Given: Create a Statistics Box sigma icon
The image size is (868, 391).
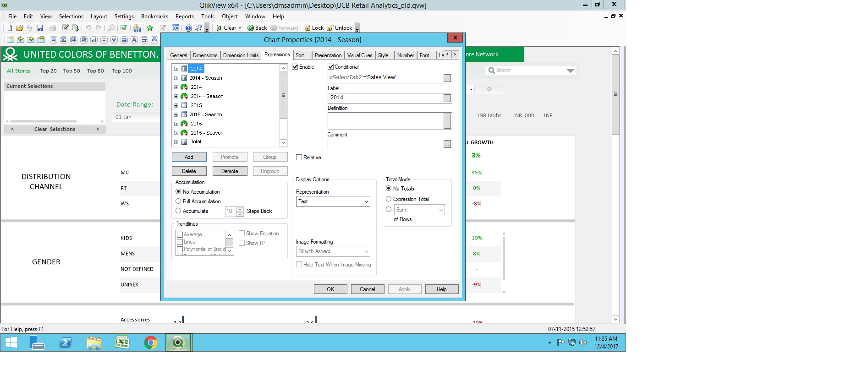Looking at the screenshot, I should (64, 40).
